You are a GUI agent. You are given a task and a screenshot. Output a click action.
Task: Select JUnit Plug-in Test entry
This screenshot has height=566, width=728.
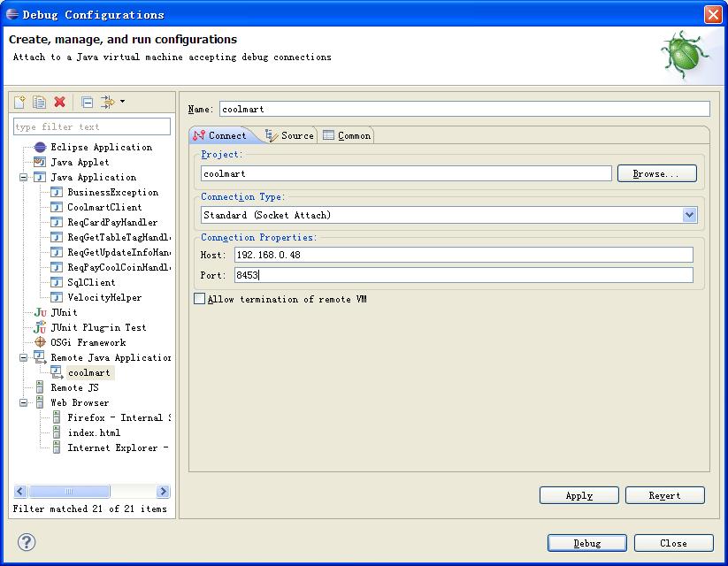(x=98, y=328)
